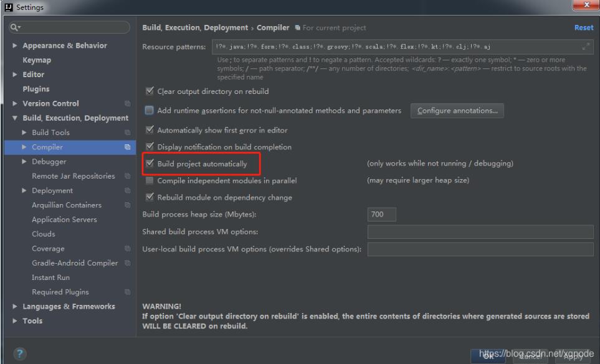Viewport: 600px width, 364px height.
Task: Click the IntelliJ logo in title bar
Action: (8, 7)
